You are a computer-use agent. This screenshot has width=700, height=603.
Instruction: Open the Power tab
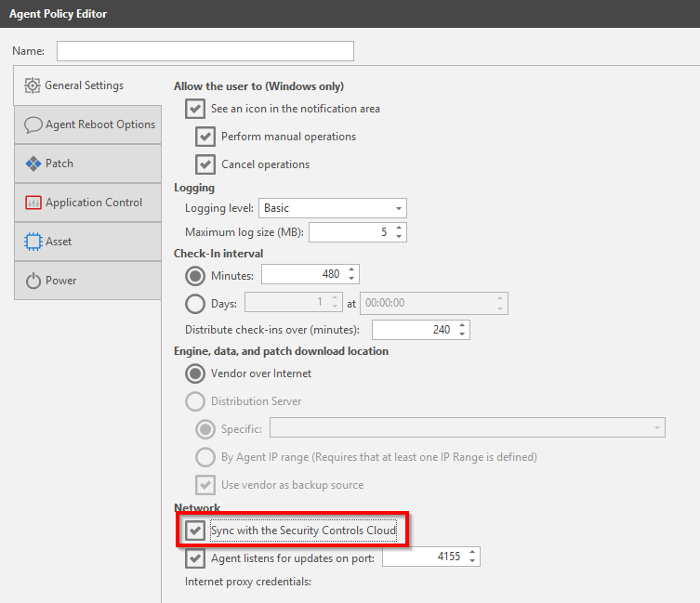tap(87, 281)
